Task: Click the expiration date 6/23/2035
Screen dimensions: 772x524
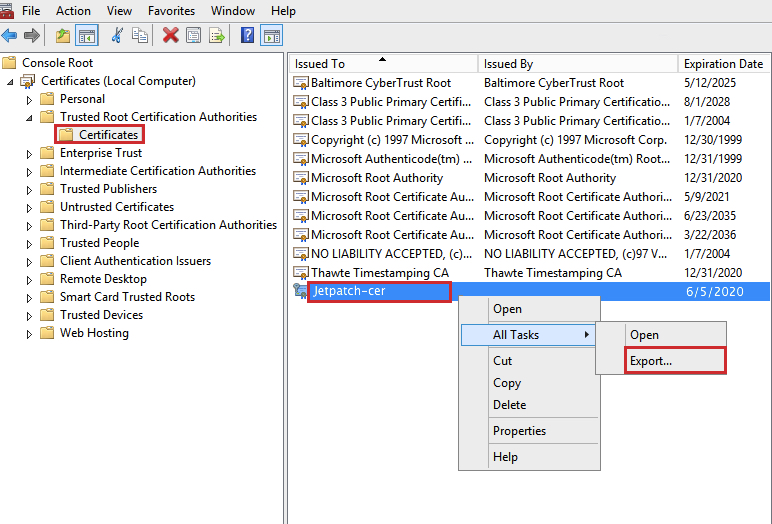Action: click(x=709, y=216)
